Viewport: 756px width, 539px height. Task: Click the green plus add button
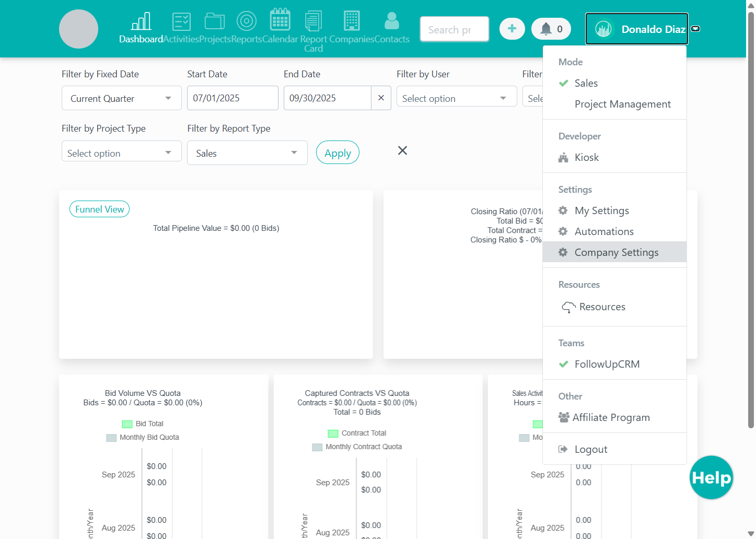coord(512,29)
